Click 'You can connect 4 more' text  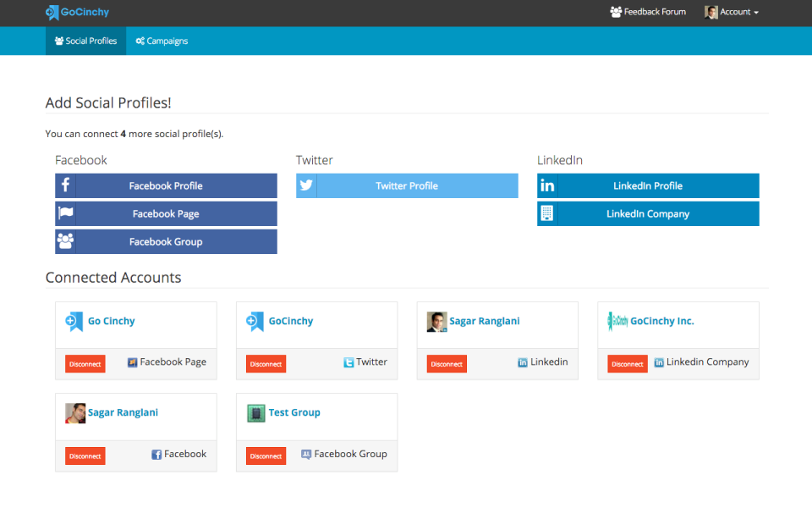(x=134, y=134)
